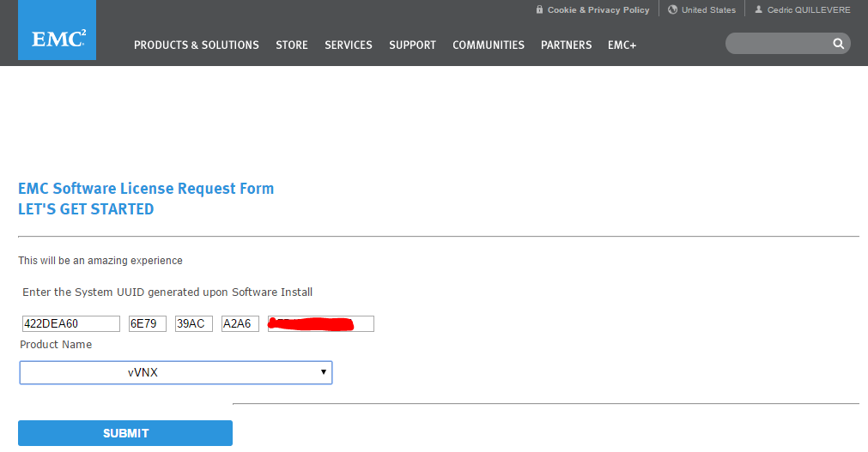This screenshot has height=452, width=868.
Task: Change region from United States
Action: (x=708, y=10)
